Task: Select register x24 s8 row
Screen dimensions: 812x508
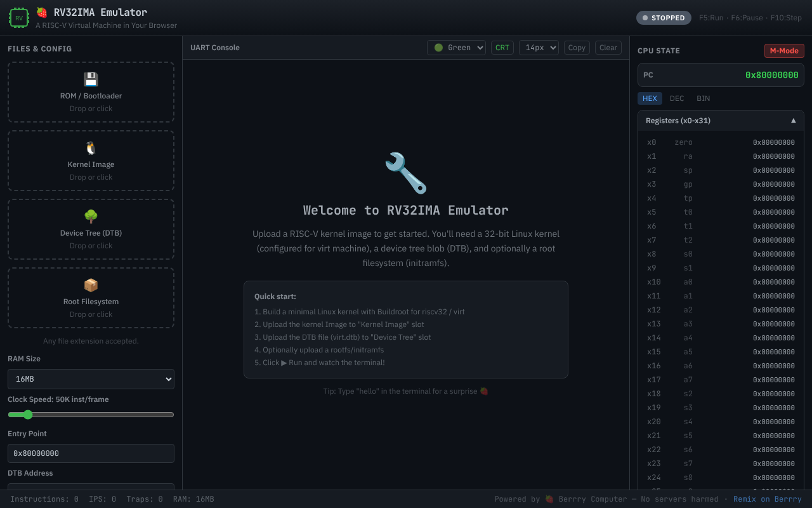Action: [x=721, y=478]
